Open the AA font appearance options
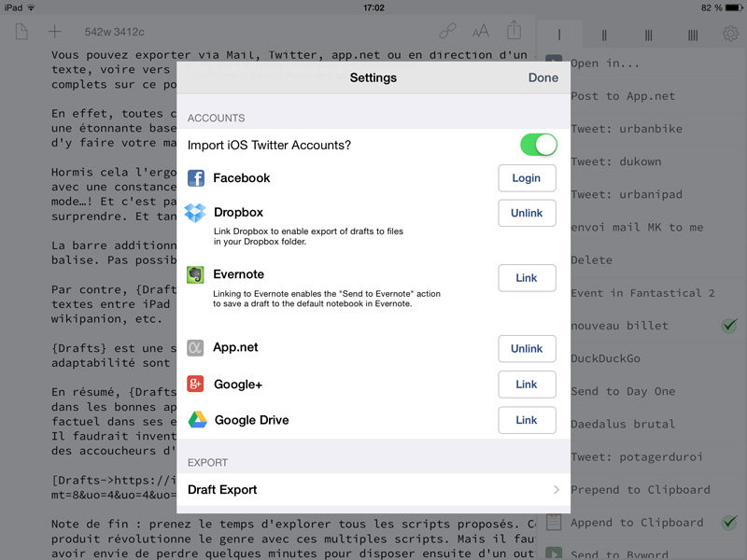This screenshot has height=560, width=747. click(480, 32)
